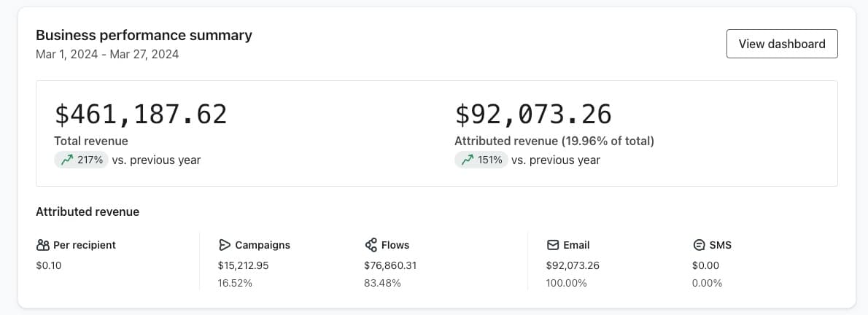This screenshot has height=315, width=868.
Task: Click the Attributed revenue (19.96% of total) label
Action: [x=554, y=141]
